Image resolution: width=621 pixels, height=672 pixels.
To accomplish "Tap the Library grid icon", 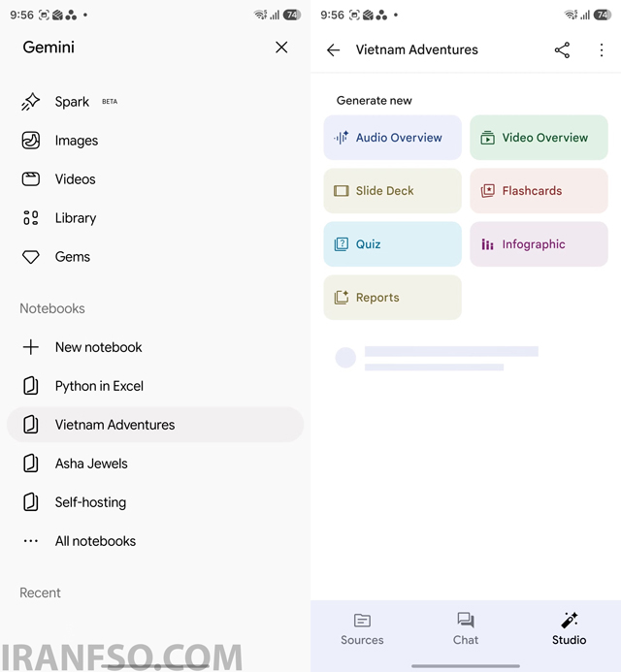I will coord(30,218).
